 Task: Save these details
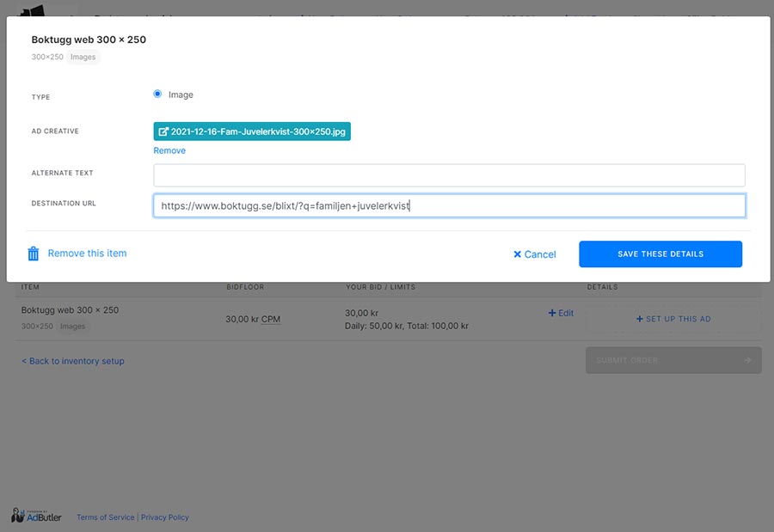pos(660,254)
